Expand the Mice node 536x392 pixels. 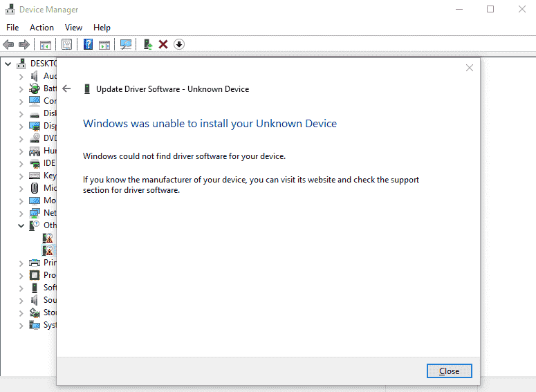[x=21, y=189]
